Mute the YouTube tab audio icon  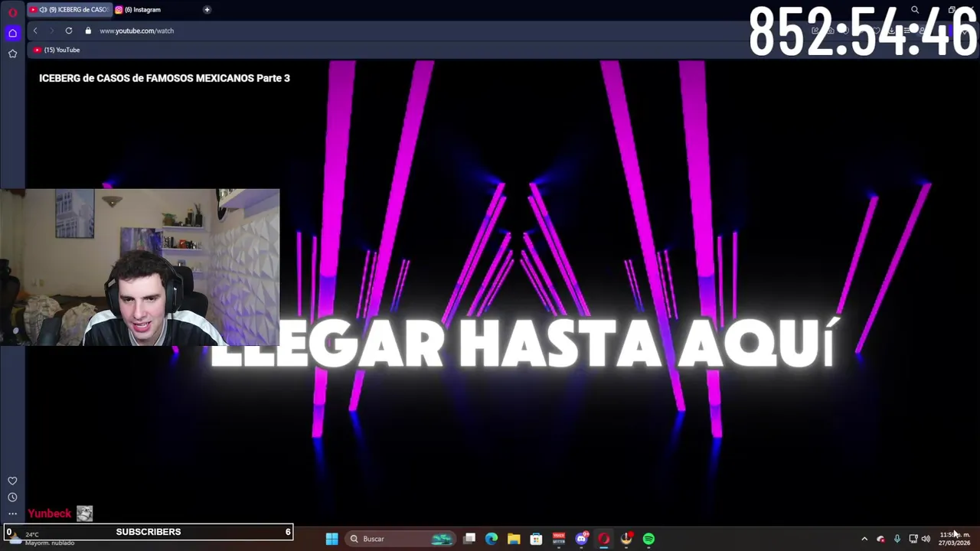42,10
